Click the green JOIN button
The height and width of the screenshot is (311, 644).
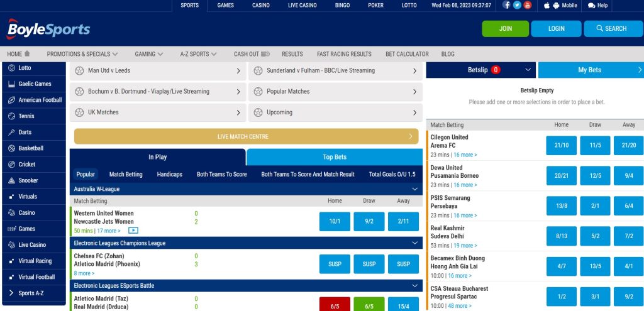pos(506,29)
